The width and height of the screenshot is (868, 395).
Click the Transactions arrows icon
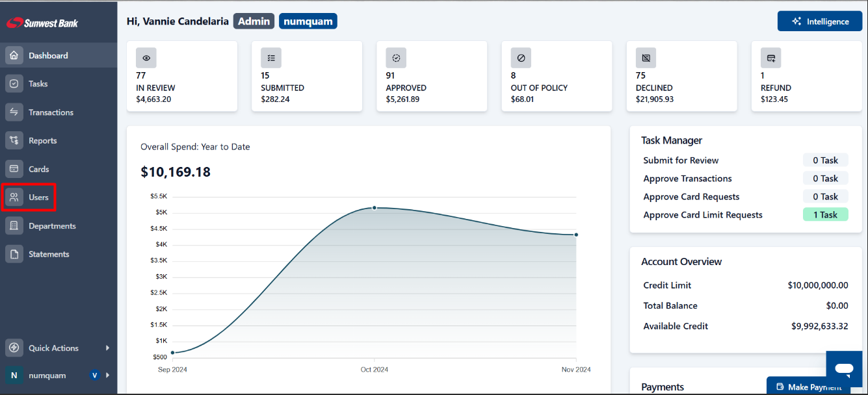point(14,112)
